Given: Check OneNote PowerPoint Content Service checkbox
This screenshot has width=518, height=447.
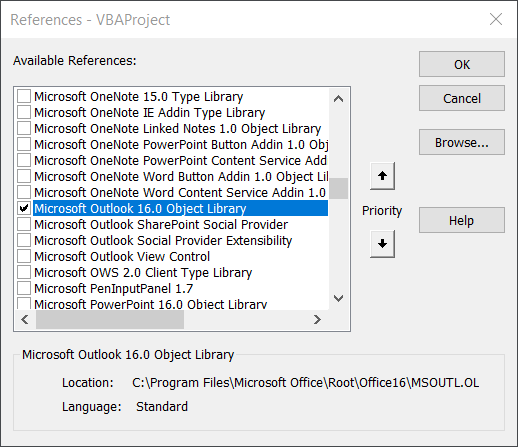Looking at the screenshot, I should [x=24, y=160].
